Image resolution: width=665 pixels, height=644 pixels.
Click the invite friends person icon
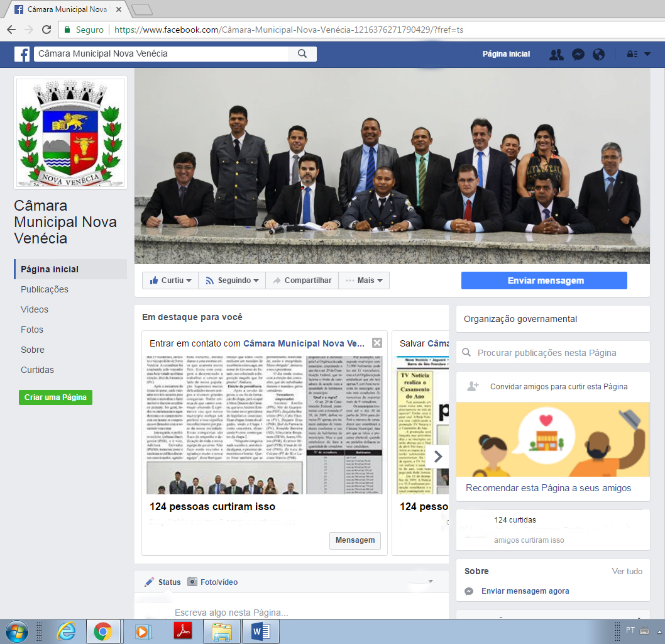click(473, 387)
